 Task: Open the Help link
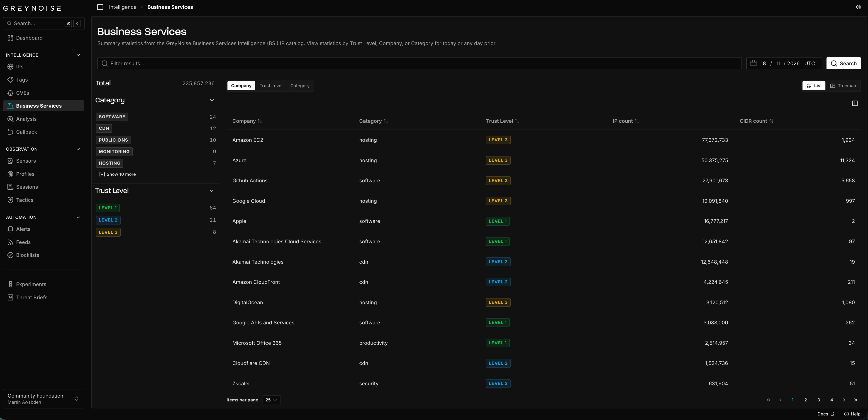852,414
